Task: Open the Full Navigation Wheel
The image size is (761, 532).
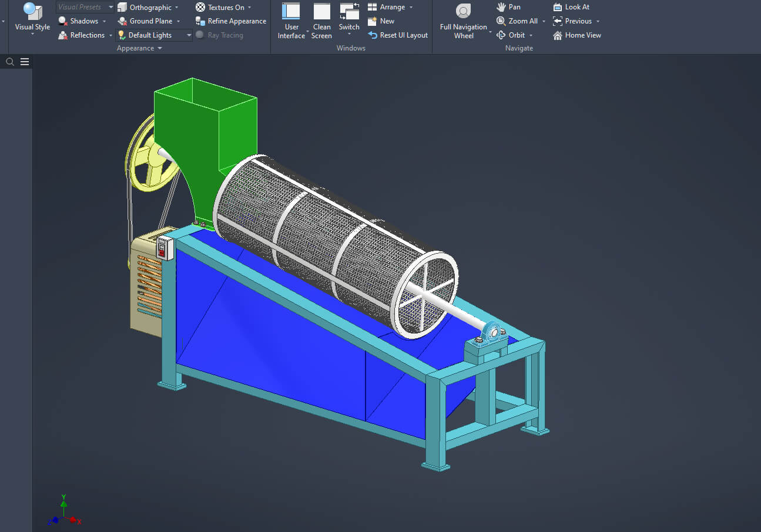Action: coord(464,21)
